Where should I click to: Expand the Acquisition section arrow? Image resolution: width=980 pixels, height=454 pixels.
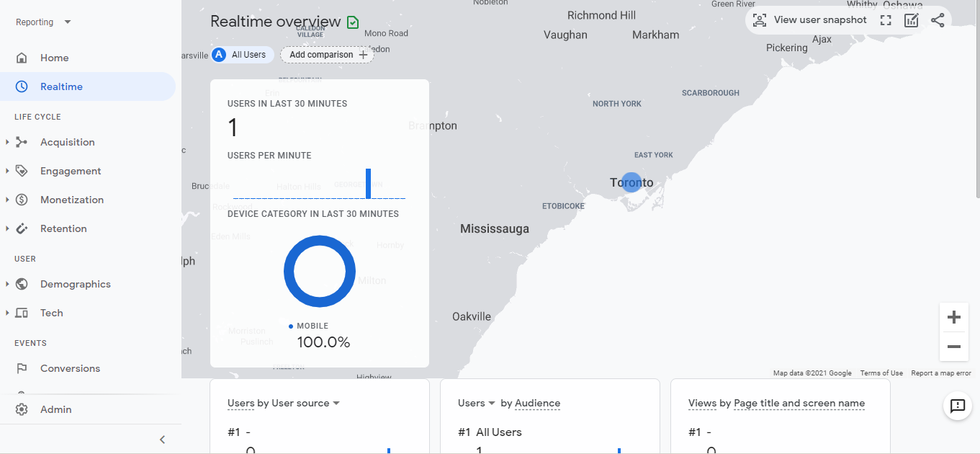(x=7, y=142)
